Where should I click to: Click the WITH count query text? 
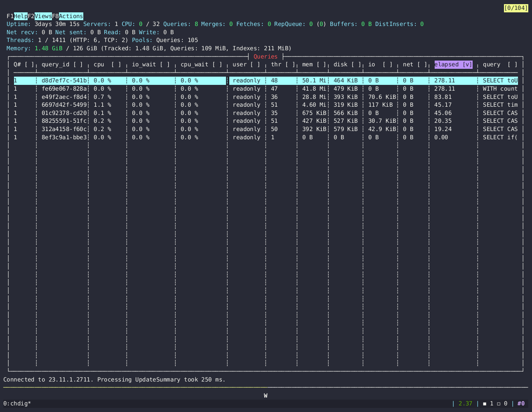pyautogui.click(x=500, y=89)
